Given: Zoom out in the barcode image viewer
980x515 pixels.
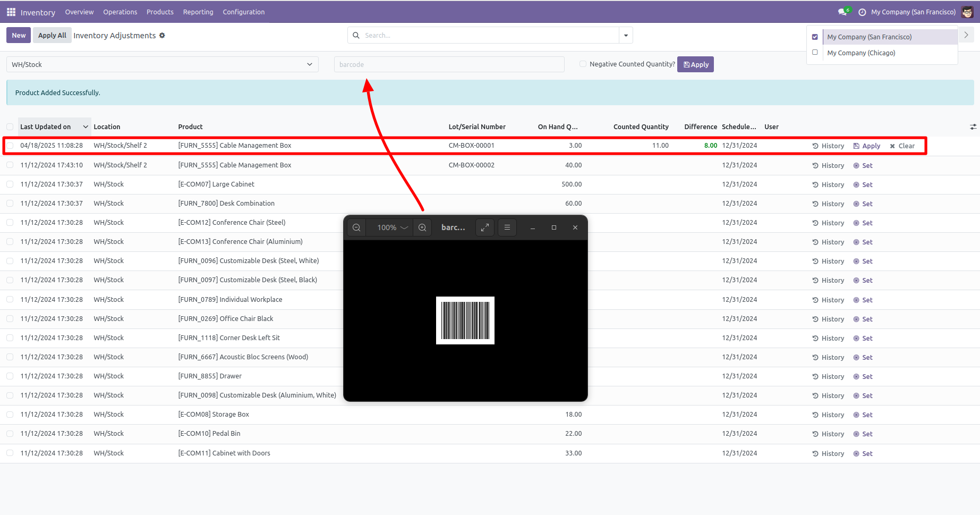Looking at the screenshot, I should [x=356, y=227].
